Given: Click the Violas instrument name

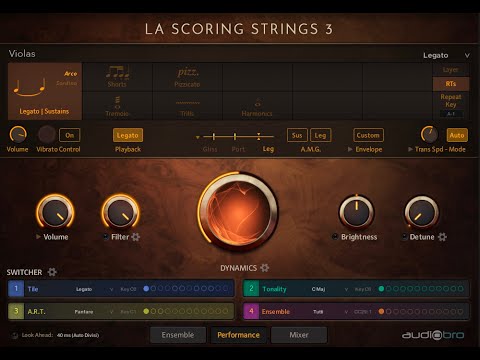Looking at the screenshot, I should click(x=22, y=54).
